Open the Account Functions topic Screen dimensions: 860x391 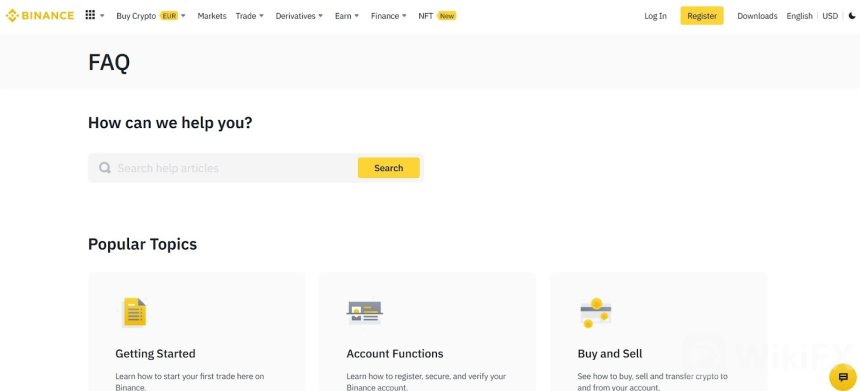coord(395,354)
